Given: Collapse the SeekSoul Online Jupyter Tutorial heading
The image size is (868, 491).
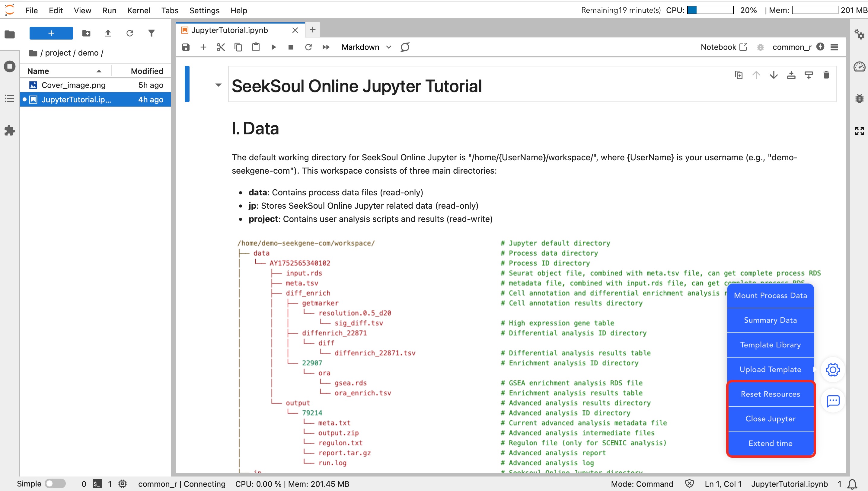Looking at the screenshot, I should point(218,85).
